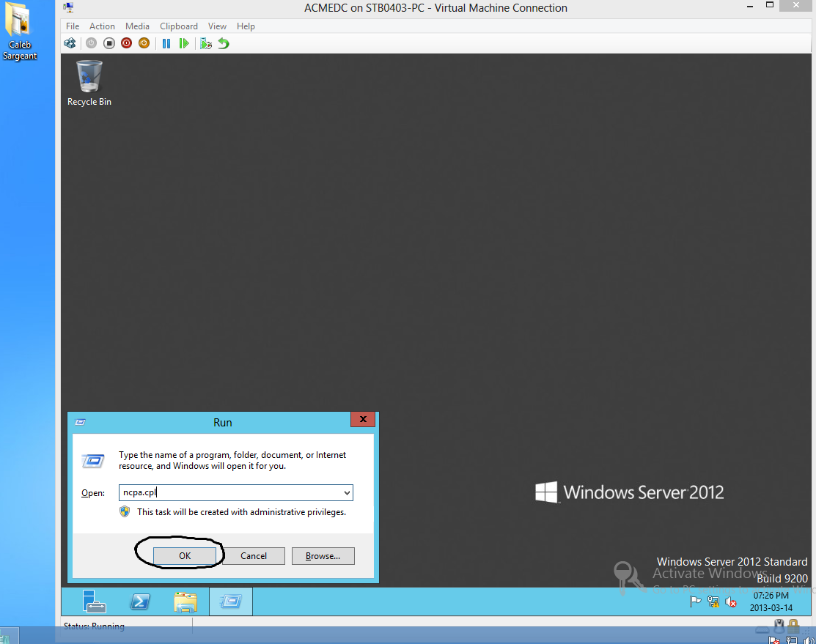Image resolution: width=816 pixels, height=644 pixels.
Task: Maximize the Virtual Machine Connection window
Action: pos(770,5)
